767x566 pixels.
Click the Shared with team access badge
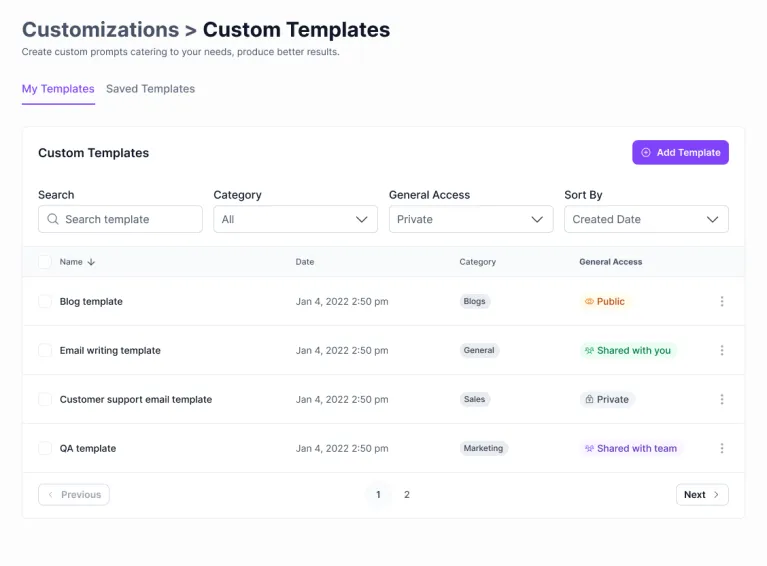(631, 448)
